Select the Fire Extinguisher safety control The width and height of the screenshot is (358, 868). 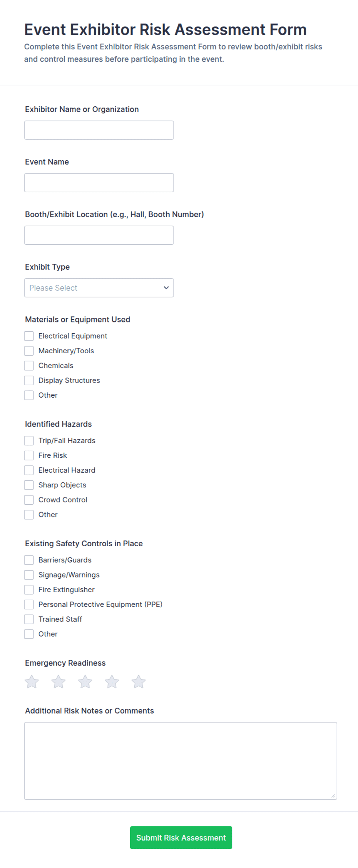pyautogui.click(x=29, y=589)
